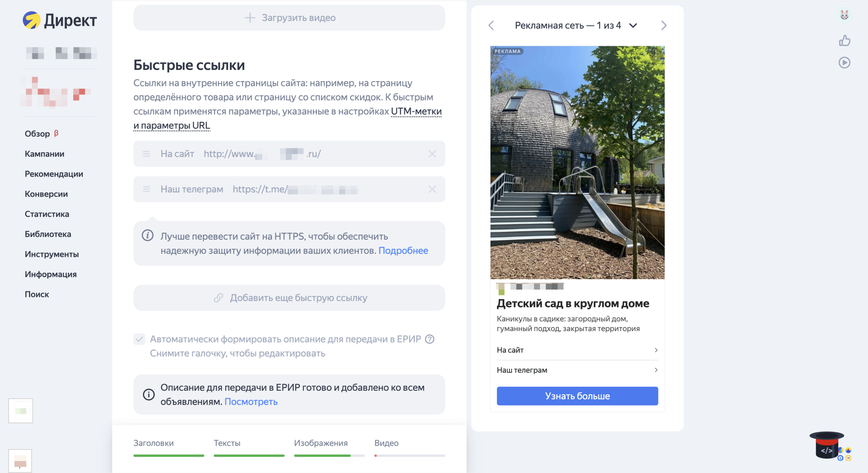This screenshot has width=868, height=473.
Task: Go to next ad preview
Action: click(664, 25)
